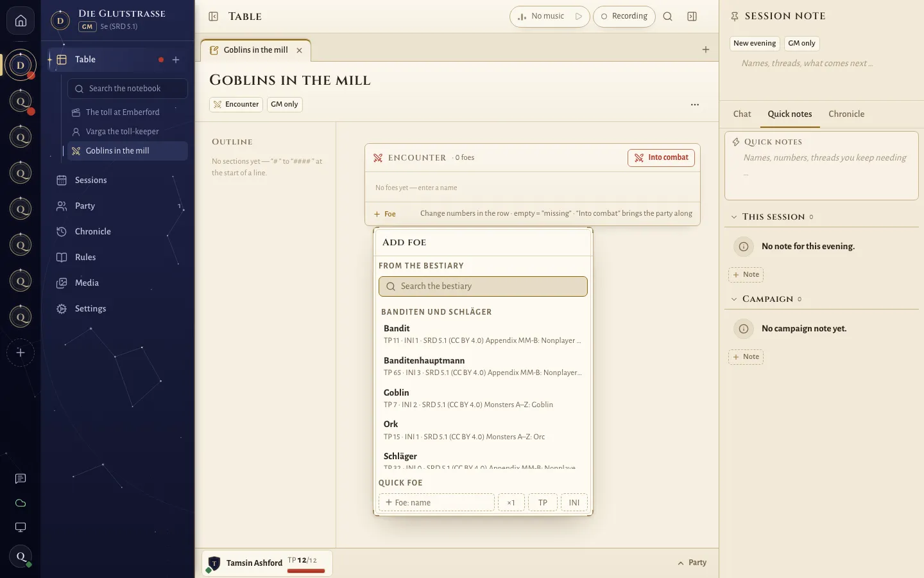Toggle the New evening session note chip
924x578 pixels.
pos(755,44)
